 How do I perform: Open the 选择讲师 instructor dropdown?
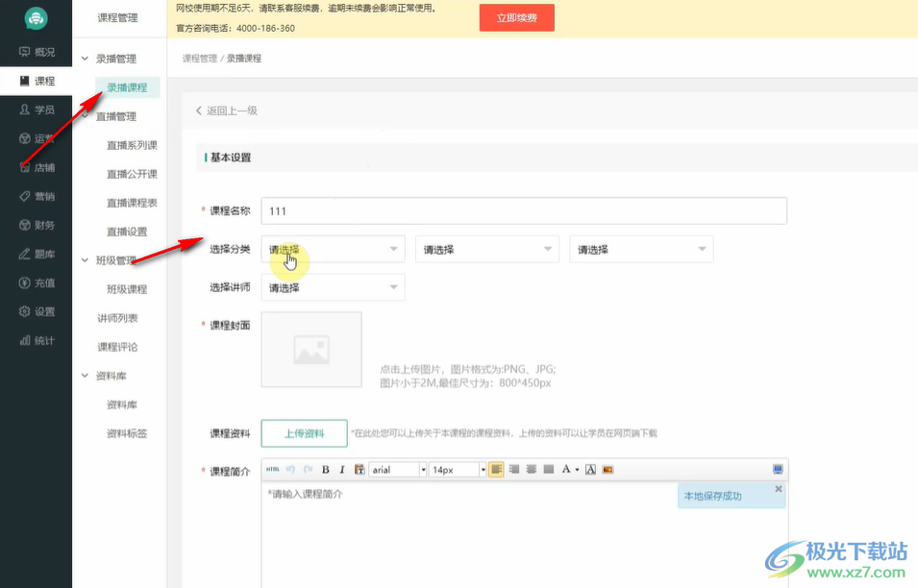[333, 286]
